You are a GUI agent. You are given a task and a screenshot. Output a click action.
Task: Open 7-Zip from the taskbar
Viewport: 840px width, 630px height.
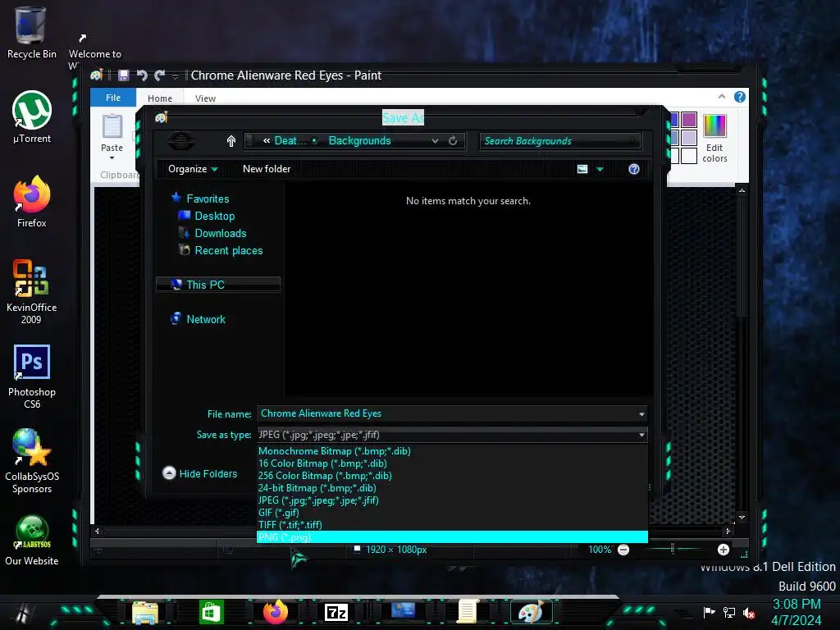pos(336,612)
